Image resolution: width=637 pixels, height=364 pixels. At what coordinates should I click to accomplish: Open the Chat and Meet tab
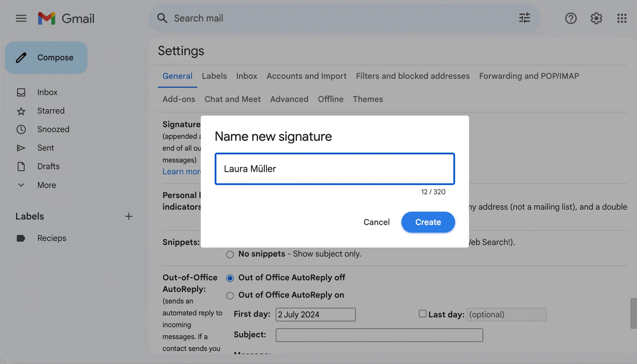point(232,99)
